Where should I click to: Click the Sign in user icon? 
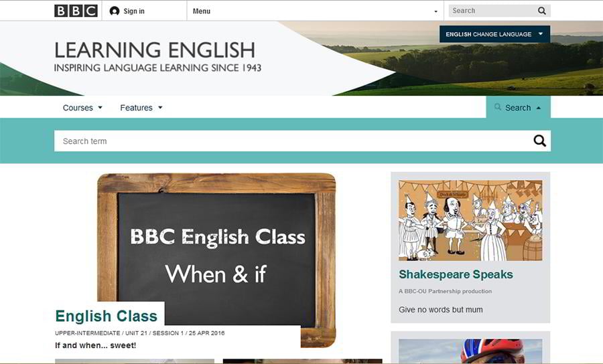[115, 11]
